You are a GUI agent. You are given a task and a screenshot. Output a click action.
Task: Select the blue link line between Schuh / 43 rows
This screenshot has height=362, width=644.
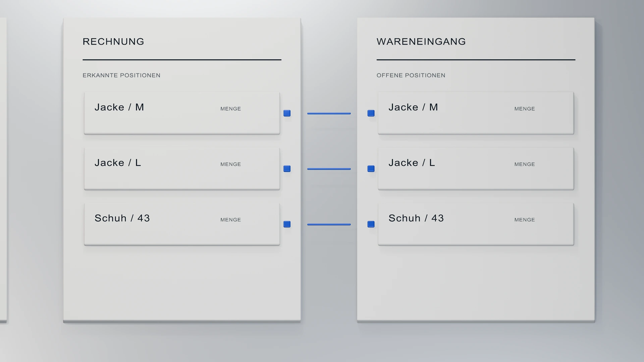[x=329, y=224]
